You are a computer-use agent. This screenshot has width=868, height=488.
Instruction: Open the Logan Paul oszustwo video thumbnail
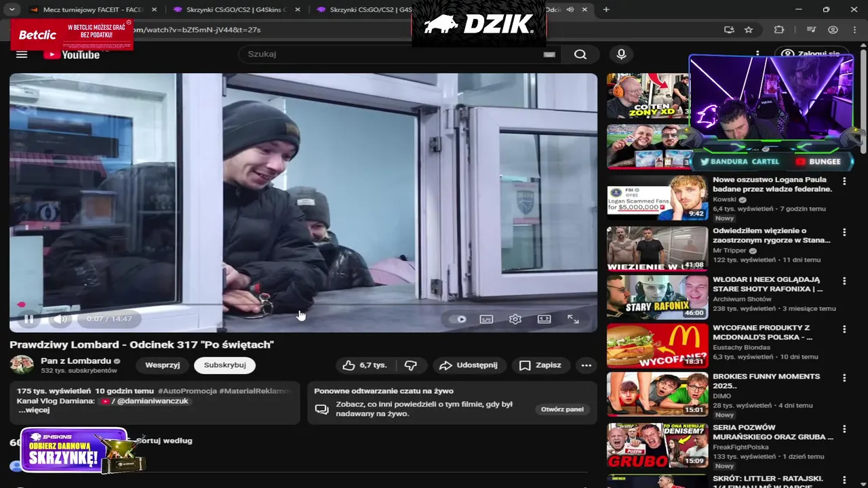(657, 198)
